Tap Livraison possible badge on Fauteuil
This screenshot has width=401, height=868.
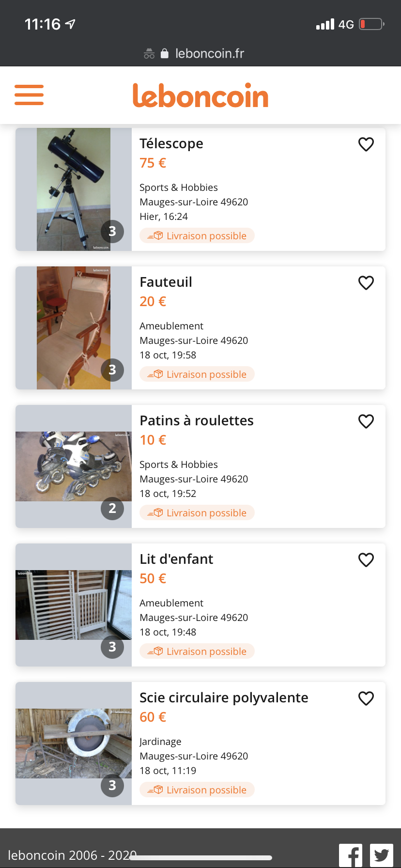(197, 374)
